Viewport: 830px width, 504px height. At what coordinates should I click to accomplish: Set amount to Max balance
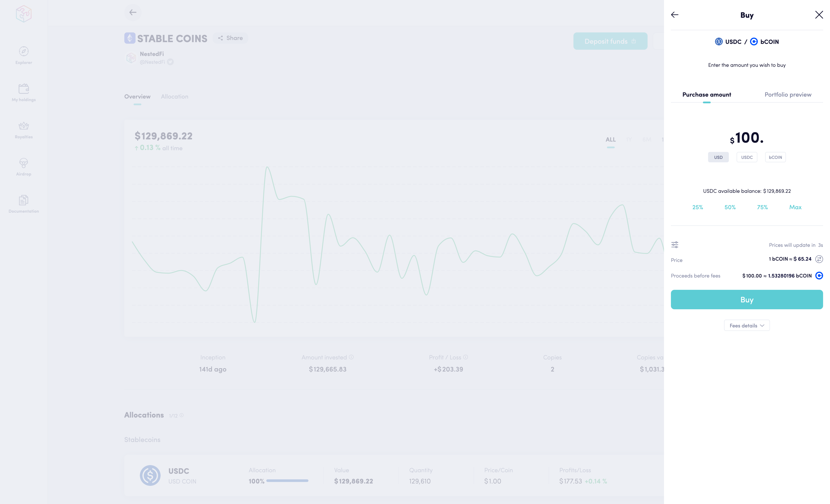(x=795, y=207)
